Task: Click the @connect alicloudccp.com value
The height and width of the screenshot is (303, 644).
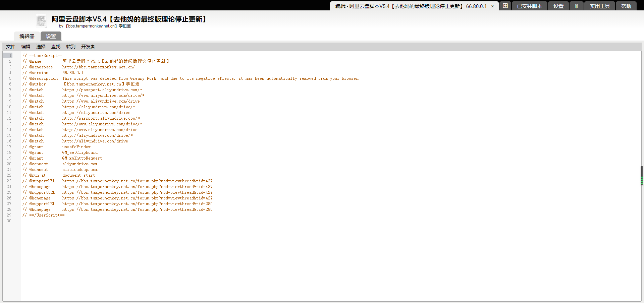Action: pos(80,170)
